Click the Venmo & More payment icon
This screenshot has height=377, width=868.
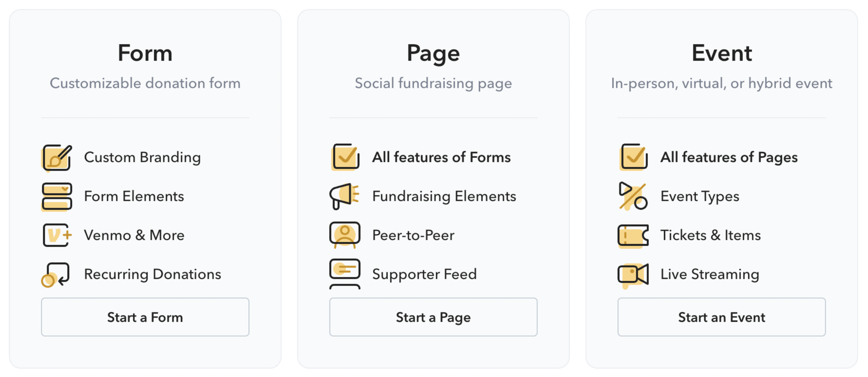(x=58, y=235)
